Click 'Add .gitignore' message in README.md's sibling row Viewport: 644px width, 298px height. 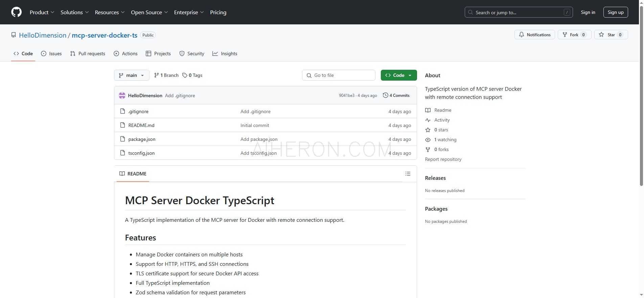(x=255, y=111)
